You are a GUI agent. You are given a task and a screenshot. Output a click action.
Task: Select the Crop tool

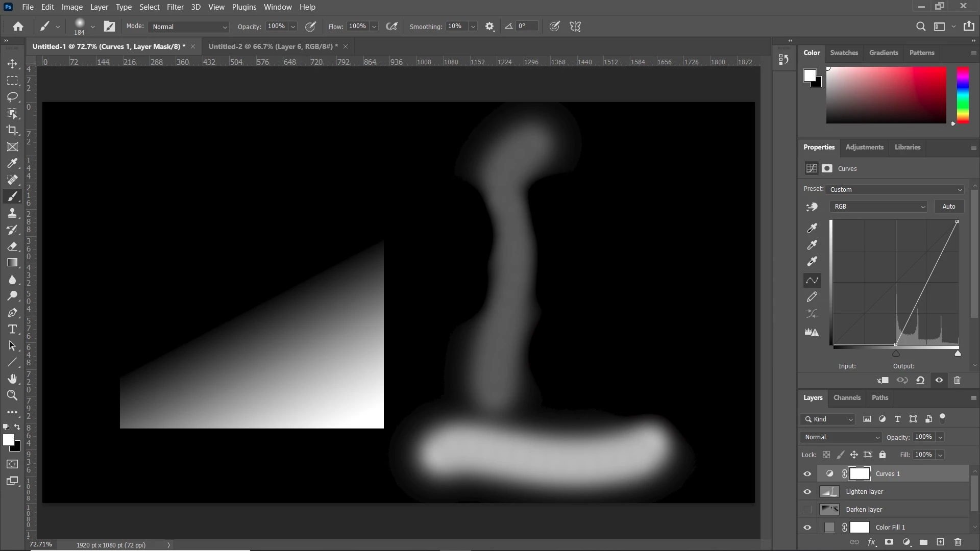(x=12, y=130)
